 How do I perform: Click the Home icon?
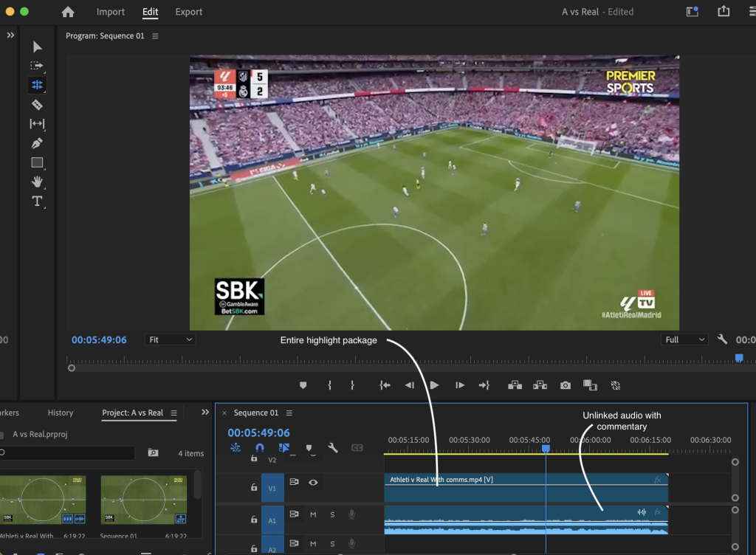68,12
